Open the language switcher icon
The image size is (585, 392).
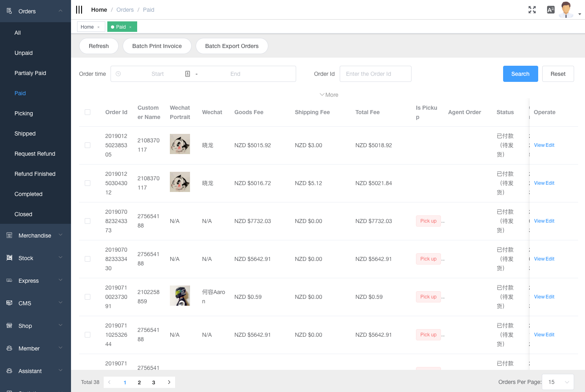click(x=550, y=10)
